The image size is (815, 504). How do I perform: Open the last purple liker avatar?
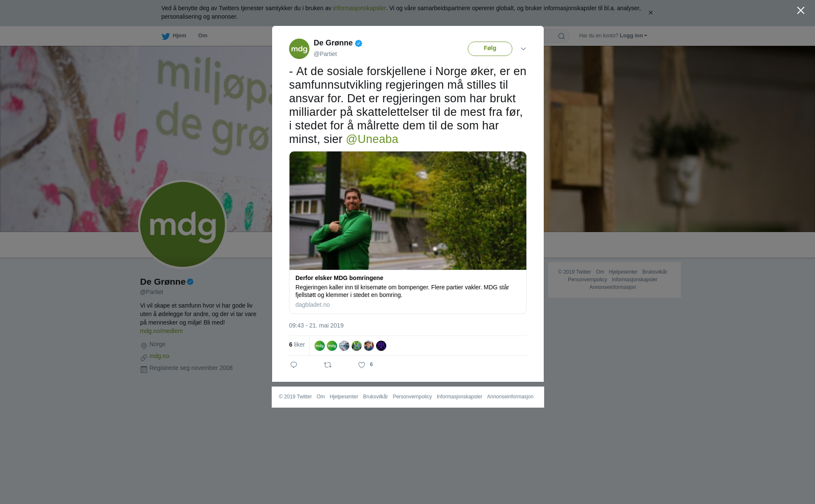point(381,346)
